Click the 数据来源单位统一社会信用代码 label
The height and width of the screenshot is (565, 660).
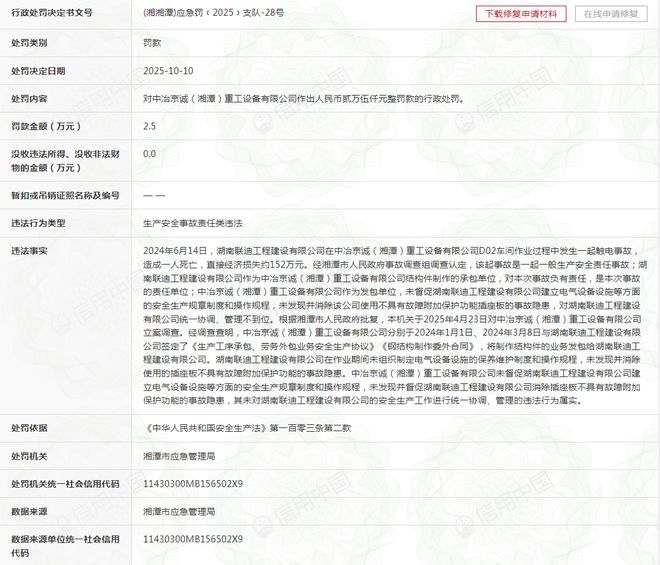coord(65,546)
